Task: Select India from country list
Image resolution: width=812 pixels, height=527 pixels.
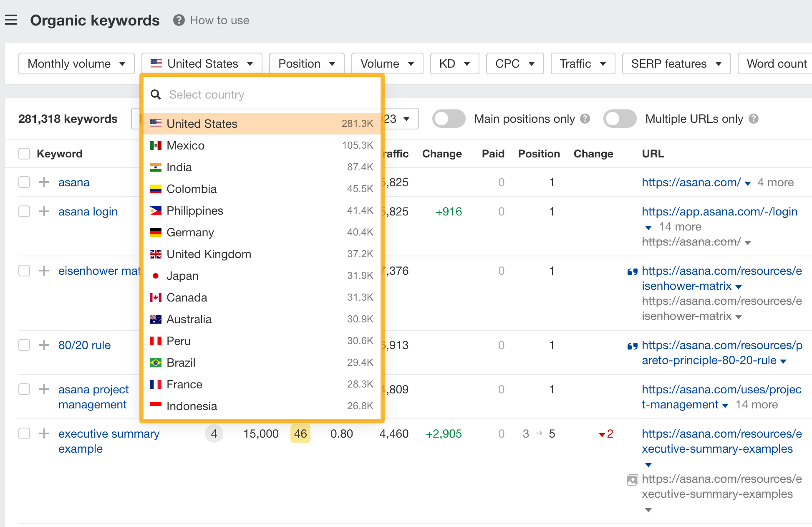Action: (x=262, y=167)
